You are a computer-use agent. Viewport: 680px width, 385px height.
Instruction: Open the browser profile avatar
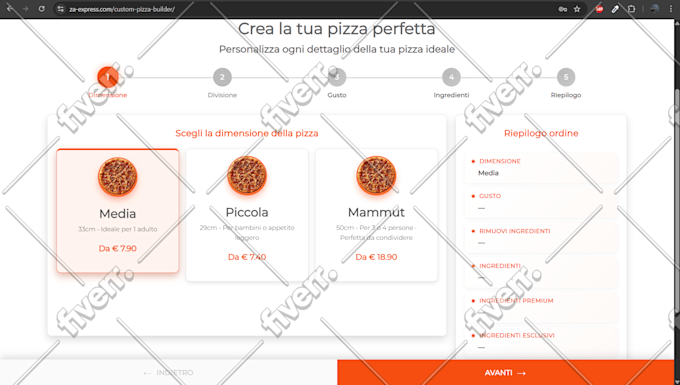[655, 9]
